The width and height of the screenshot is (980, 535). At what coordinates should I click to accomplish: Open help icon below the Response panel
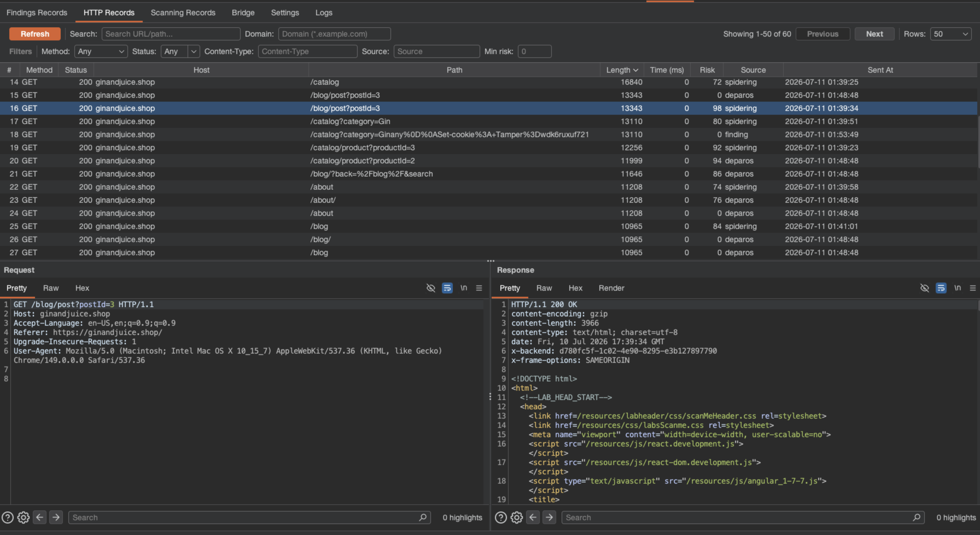click(x=501, y=518)
